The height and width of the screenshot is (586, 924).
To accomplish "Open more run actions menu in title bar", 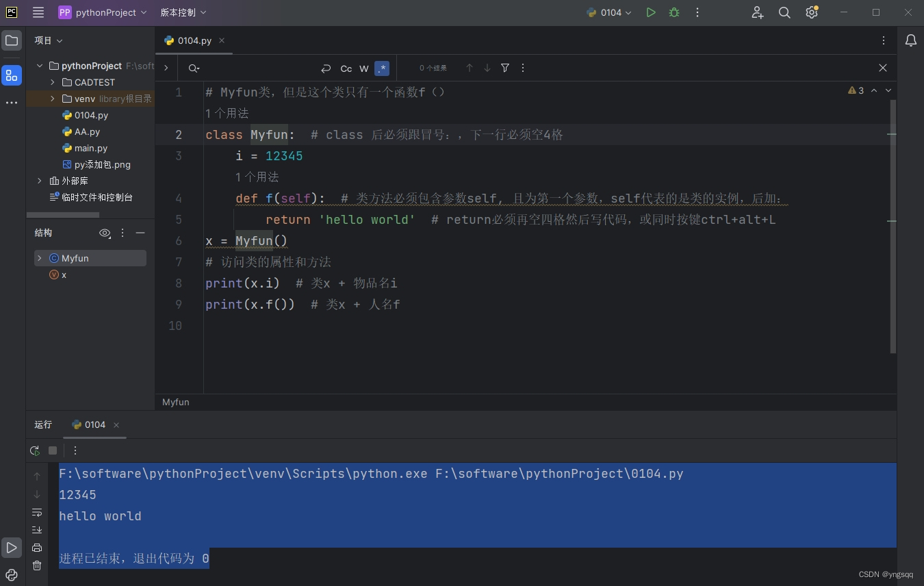I will pyautogui.click(x=697, y=12).
